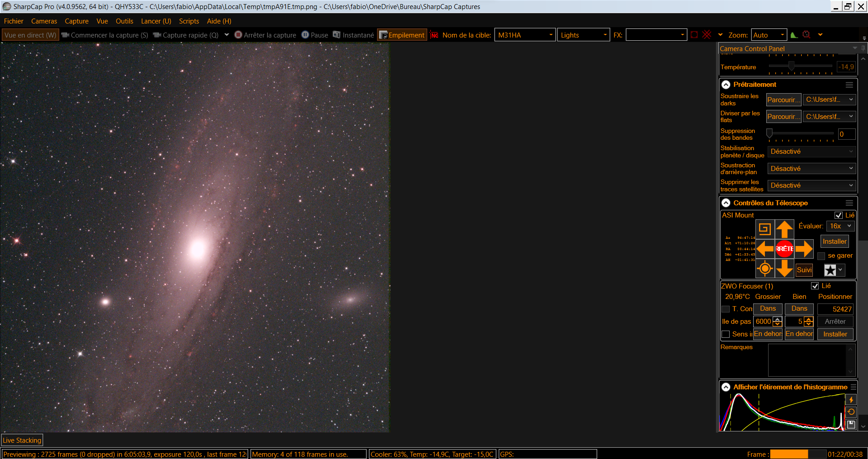Image resolution: width=868 pixels, height=459 pixels.
Task: Toggle the ASI Mount Lié checkbox
Action: coord(839,215)
